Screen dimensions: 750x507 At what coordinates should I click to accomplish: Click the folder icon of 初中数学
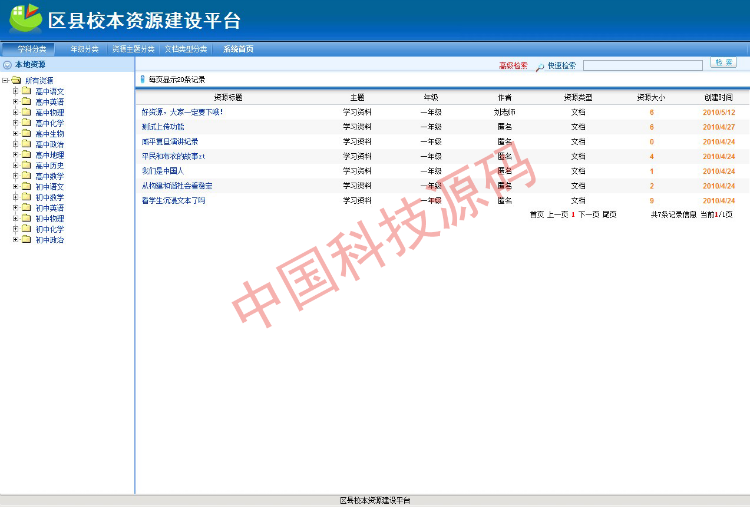point(27,197)
